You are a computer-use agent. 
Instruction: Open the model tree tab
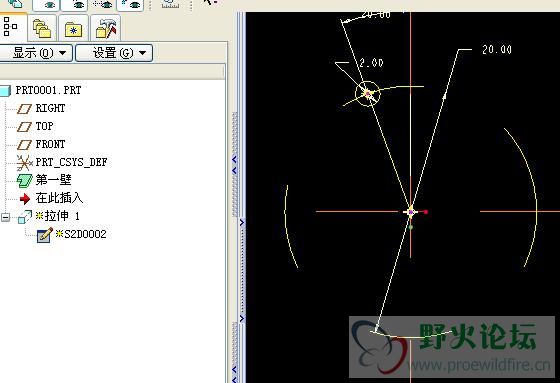pos(11,27)
